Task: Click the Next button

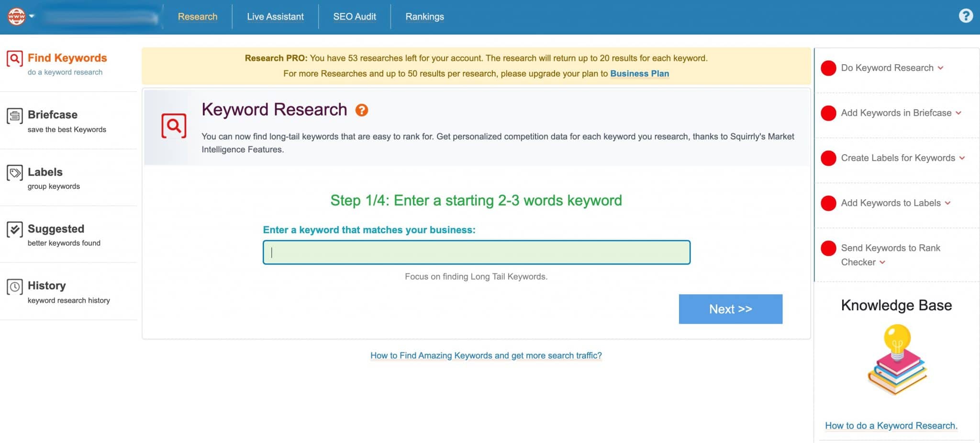Action: tap(730, 309)
